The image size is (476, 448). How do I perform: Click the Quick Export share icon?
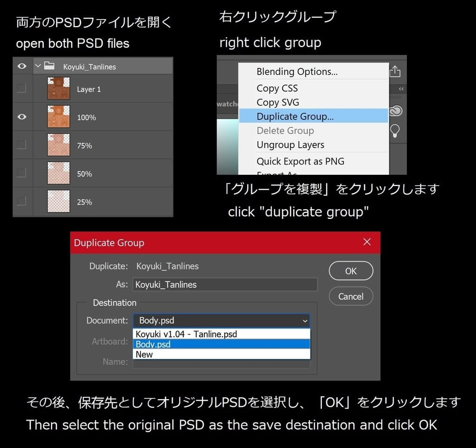pyautogui.click(x=395, y=71)
